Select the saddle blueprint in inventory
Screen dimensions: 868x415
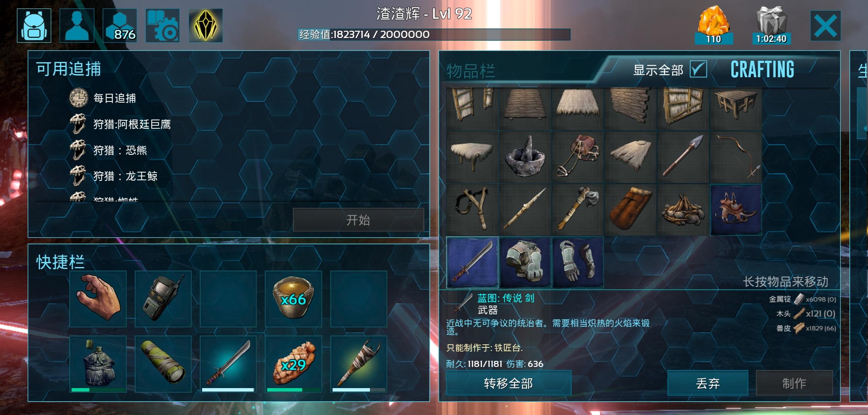pyautogui.click(x=736, y=209)
